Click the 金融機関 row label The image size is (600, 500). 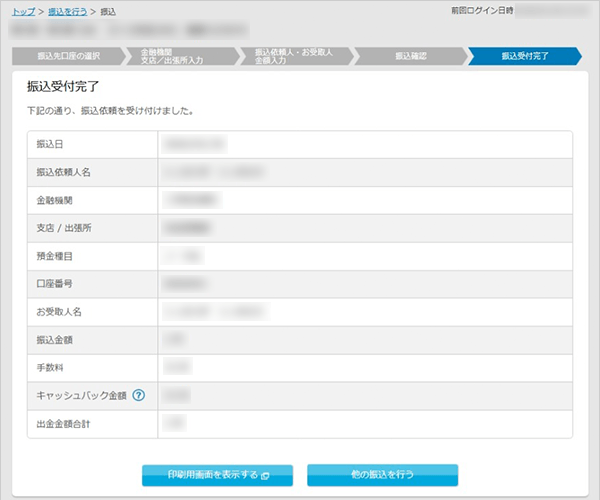[x=54, y=200]
